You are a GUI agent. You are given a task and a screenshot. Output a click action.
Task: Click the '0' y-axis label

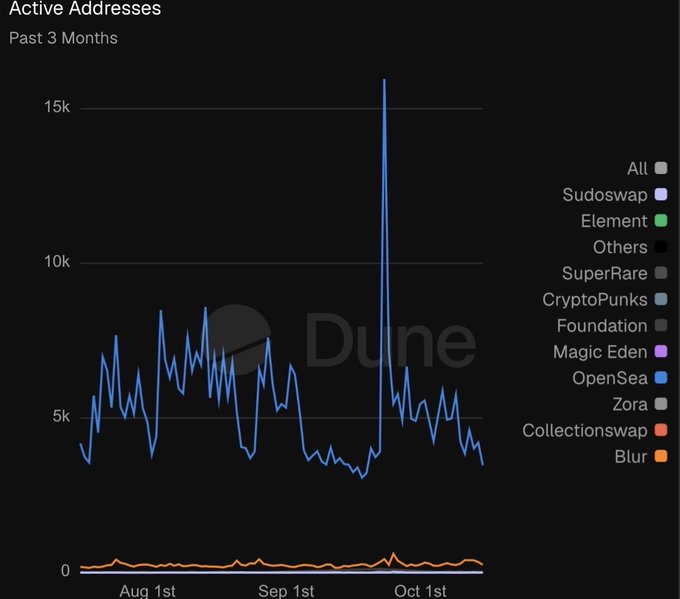point(65,571)
